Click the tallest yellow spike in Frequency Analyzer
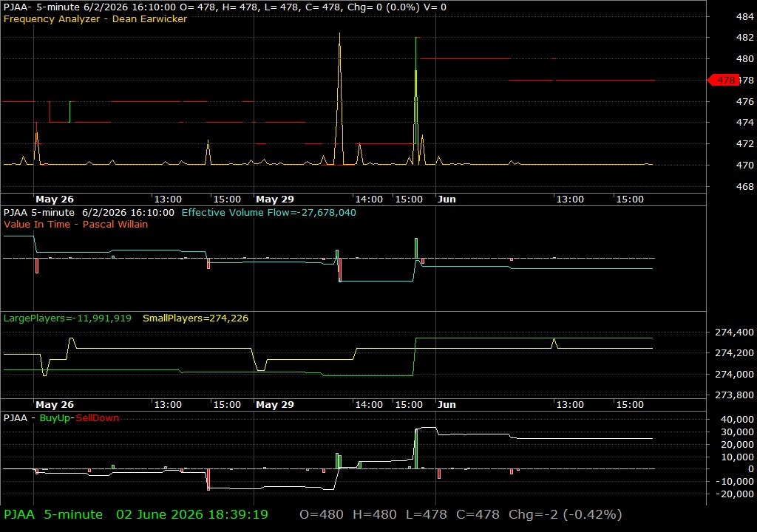The height and width of the screenshot is (532, 757). [x=339, y=99]
